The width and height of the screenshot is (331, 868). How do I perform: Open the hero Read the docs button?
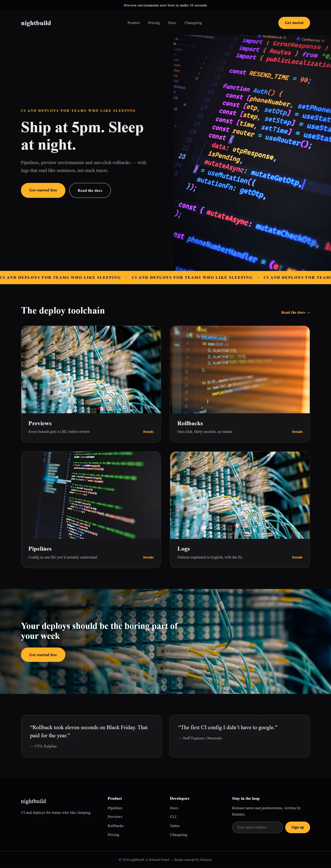(x=90, y=190)
